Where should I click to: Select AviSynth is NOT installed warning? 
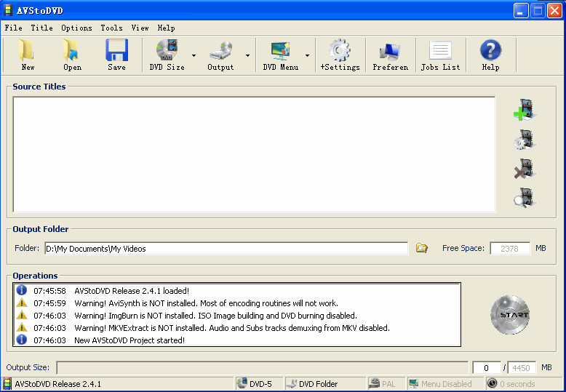coord(236,303)
